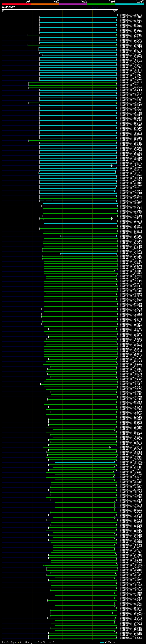
Task: Select the UniRef100_B4FWT5 label
Action: pyautogui.click(x=131, y=63)
